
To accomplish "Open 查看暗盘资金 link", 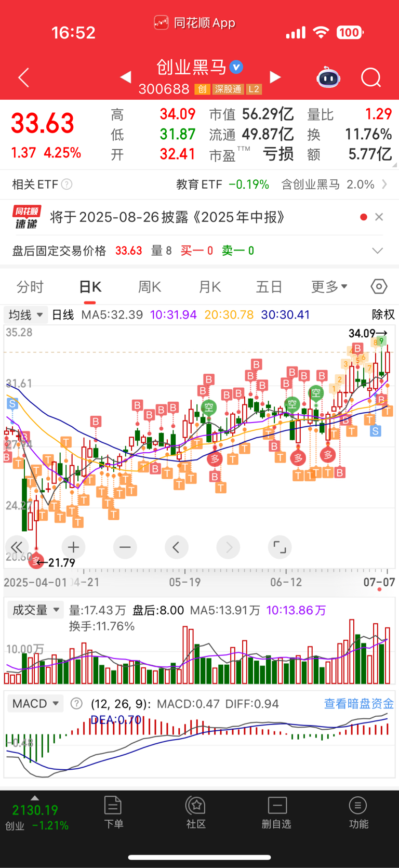I will 359,703.
